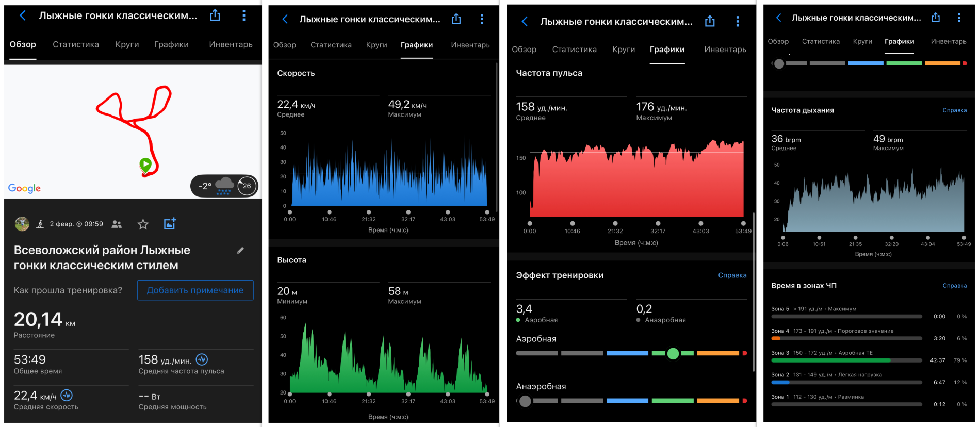The height and width of the screenshot is (427, 980).
Task: Tap the back arrow on the heart rate screen
Action: tap(525, 21)
